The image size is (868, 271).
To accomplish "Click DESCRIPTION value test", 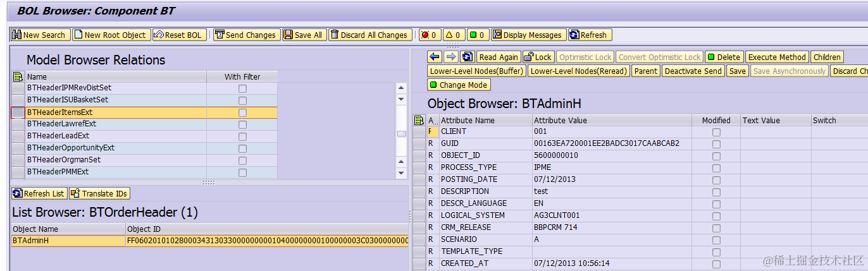I will pos(541,191).
